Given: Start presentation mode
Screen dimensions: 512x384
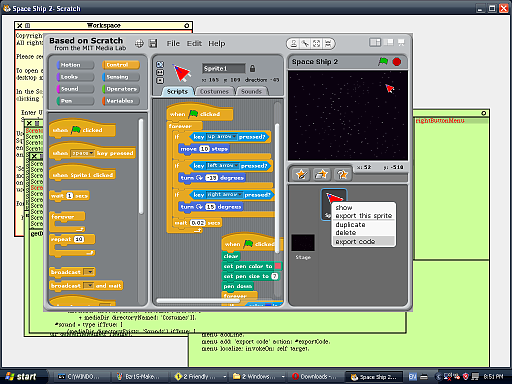Looking at the screenshot, I should [401, 42].
